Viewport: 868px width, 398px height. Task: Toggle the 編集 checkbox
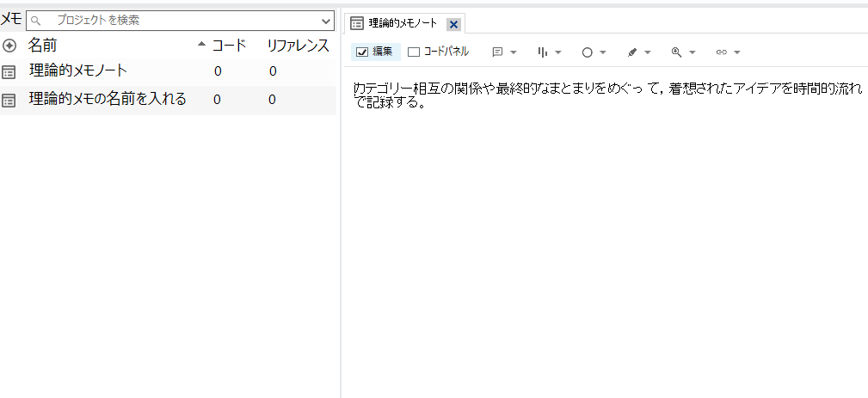point(362,52)
